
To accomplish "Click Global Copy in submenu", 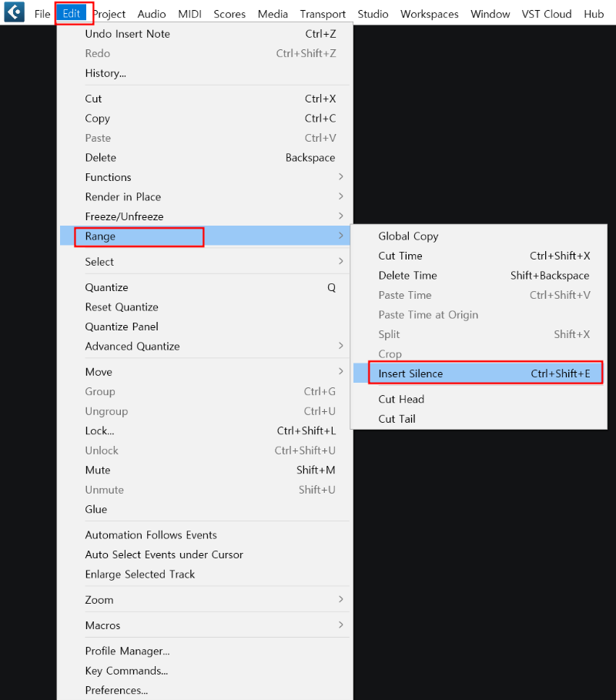I will [x=478, y=236].
